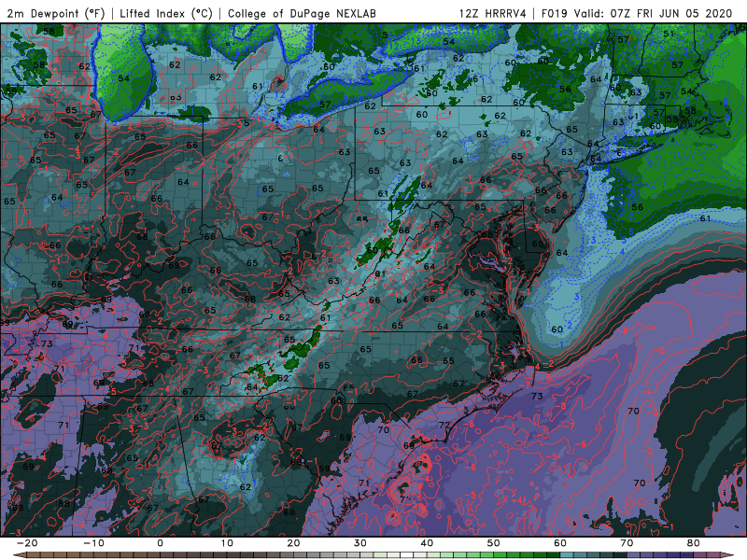
Task: Click the 72 dewpoint value on the Carolina coast
Action: [x=444, y=425]
